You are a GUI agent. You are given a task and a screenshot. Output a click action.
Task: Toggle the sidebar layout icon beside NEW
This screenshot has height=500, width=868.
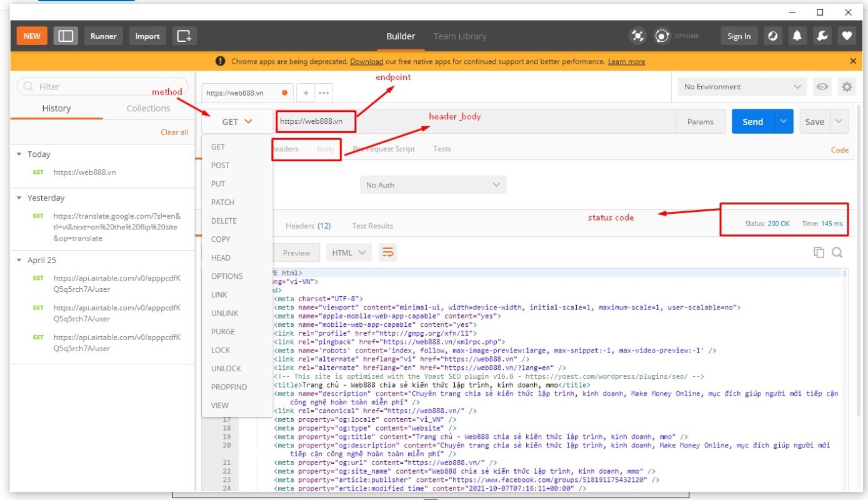66,36
